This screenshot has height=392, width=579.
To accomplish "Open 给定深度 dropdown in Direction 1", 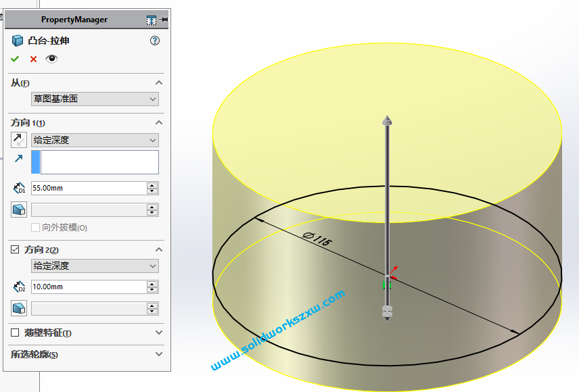I will (95, 140).
